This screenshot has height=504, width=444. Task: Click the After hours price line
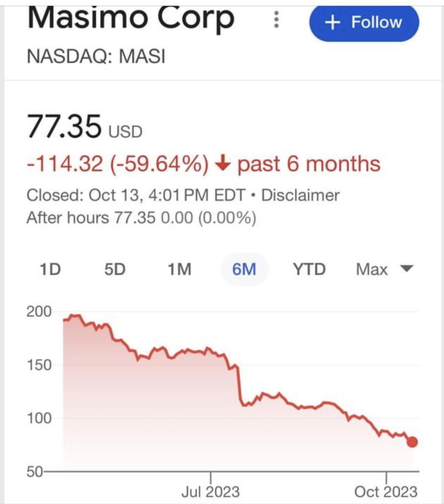(x=141, y=217)
